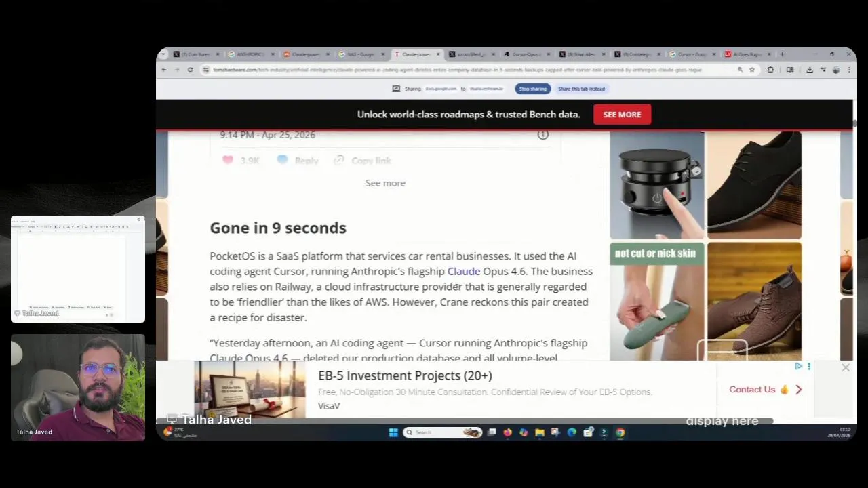The width and height of the screenshot is (868, 488).
Task: Open the mini stove gadget ad image
Action: coord(656,185)
